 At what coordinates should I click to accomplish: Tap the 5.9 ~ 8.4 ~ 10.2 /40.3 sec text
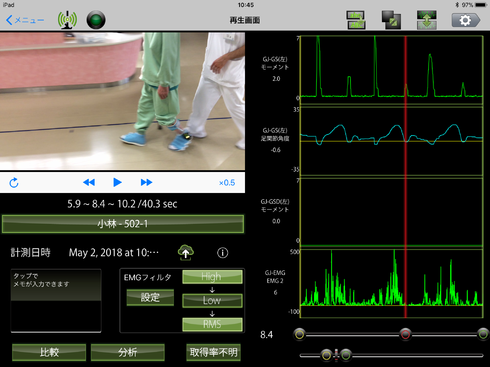(x=122, y=204)
